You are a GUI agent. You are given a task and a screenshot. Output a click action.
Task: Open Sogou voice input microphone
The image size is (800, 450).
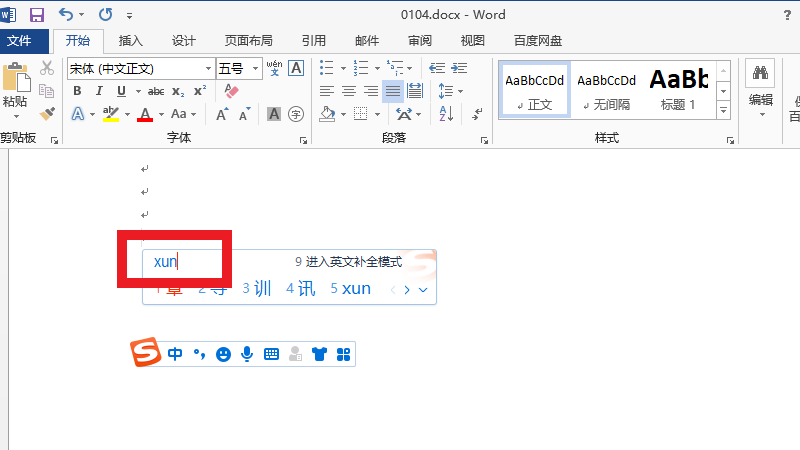pos(247,354)
